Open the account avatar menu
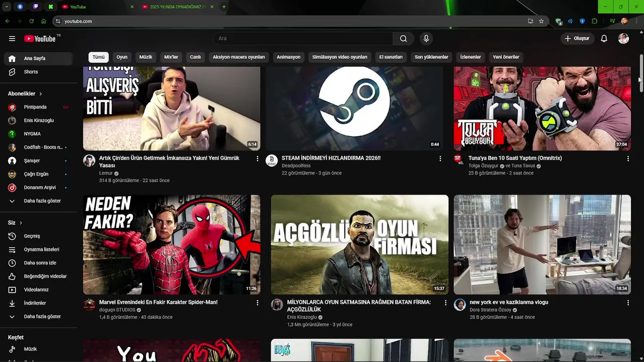 (623, 39)
